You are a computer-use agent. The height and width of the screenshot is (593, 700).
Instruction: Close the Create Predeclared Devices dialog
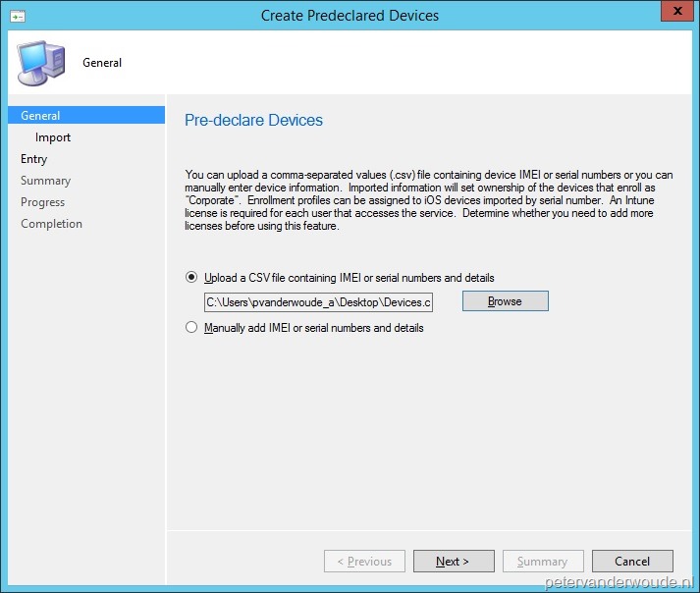(676, 11)
